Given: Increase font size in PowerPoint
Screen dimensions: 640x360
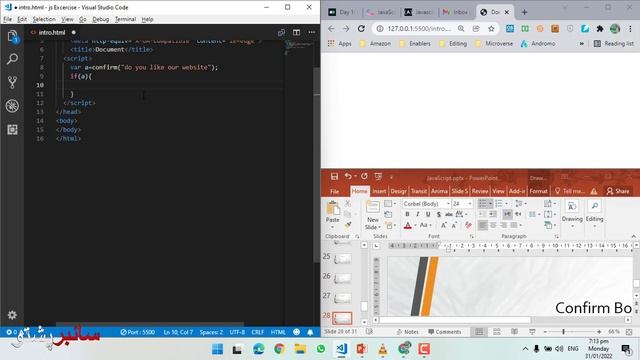Looking at the screenshot, I should point(444,225).
